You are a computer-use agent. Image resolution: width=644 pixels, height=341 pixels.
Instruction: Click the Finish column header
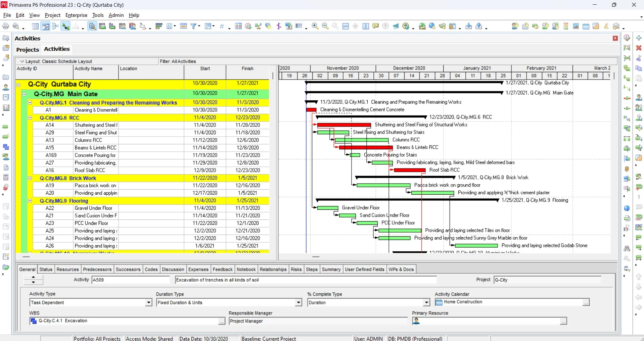[x=247, y=72]
